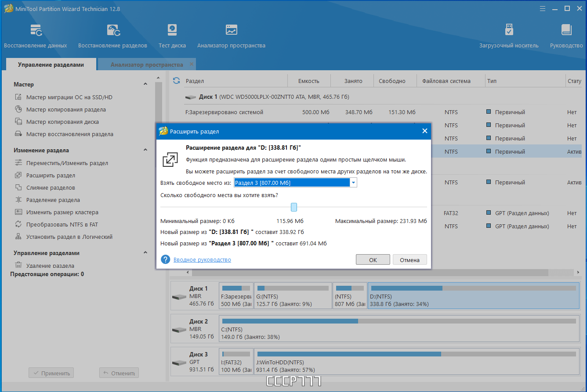
Task: Click Слияние разделов in sidebar
Action: point(51,187)
